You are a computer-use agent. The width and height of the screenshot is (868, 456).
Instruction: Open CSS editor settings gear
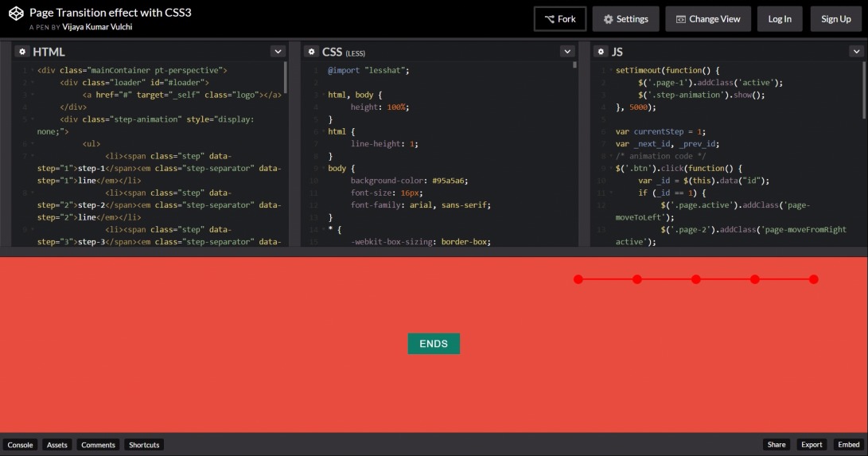[x=312, y=52]
